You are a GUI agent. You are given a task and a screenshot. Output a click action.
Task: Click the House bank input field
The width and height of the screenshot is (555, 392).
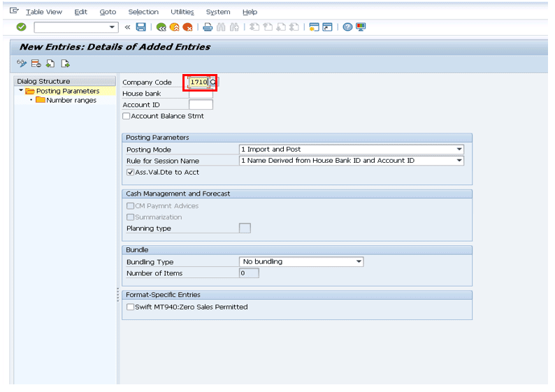tap(201, 94)
